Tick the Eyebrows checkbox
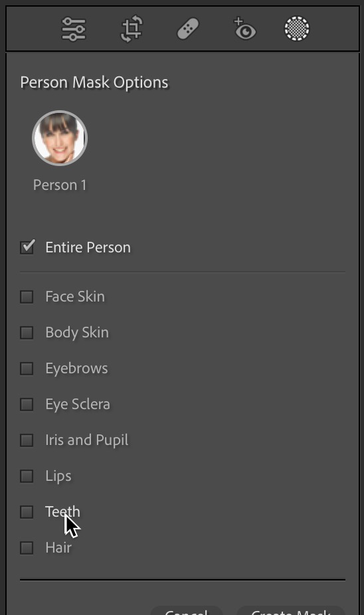Viewport: 364px width, 615px height. (x=27, y=369)
